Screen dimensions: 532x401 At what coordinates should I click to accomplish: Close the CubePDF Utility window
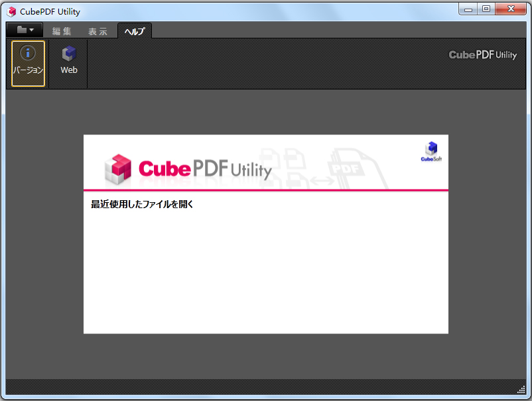[x=511, y=9]
